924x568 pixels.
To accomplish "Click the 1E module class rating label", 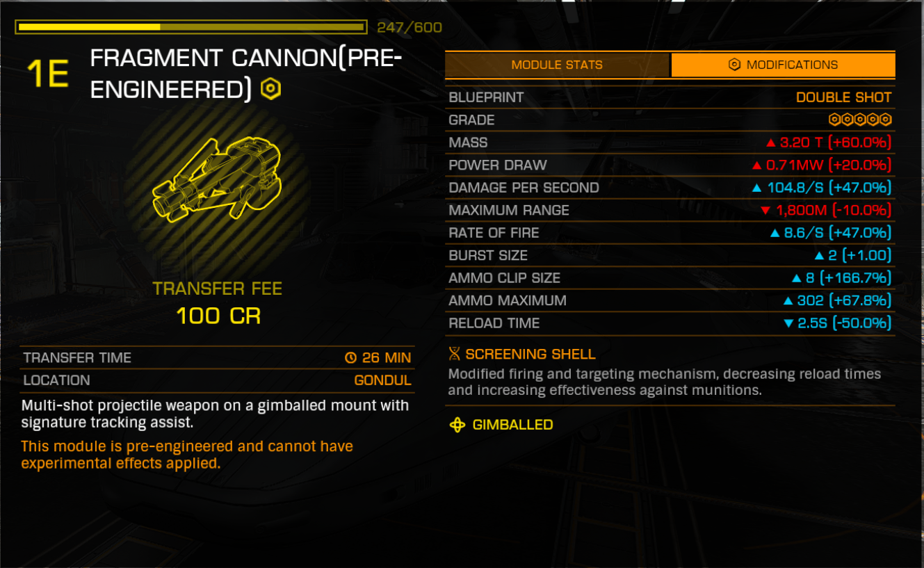I will pyautogui.click(x=47, y=74).
